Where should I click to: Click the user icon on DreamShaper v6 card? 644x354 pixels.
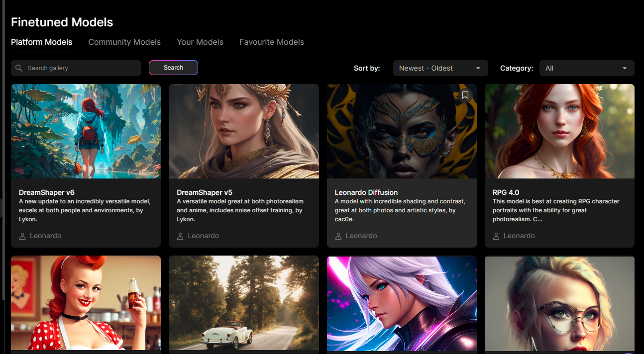pyautogui.click(x=22, y=236)
